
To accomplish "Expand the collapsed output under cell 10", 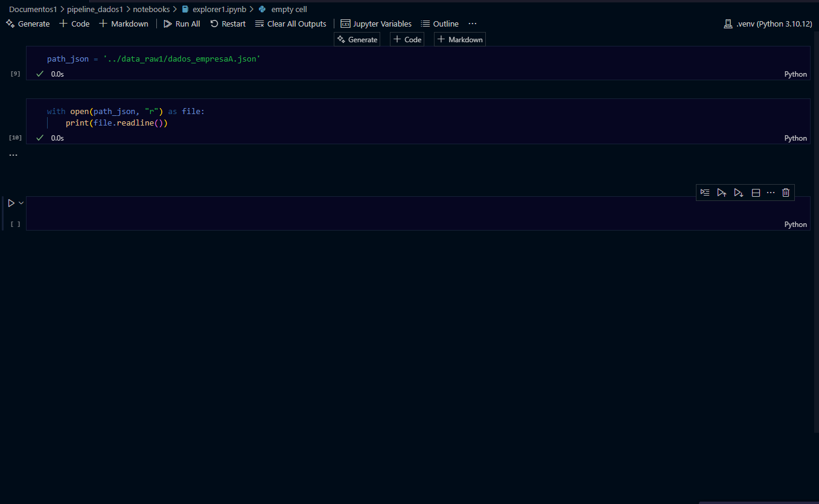I will (x=13, y=155).
